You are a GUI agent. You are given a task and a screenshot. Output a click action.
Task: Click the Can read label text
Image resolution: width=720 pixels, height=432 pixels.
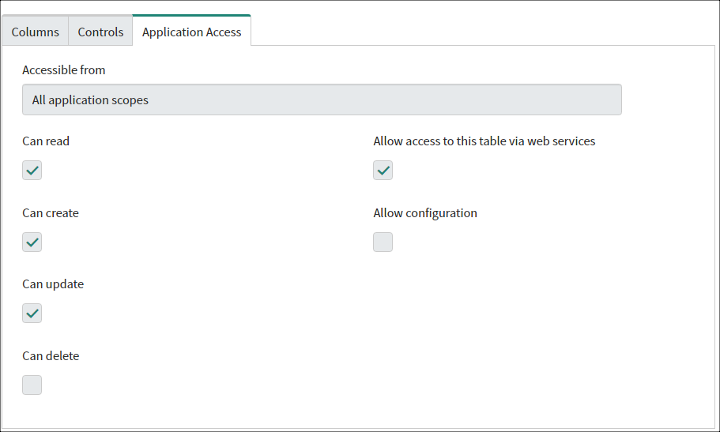click(46, 141)
